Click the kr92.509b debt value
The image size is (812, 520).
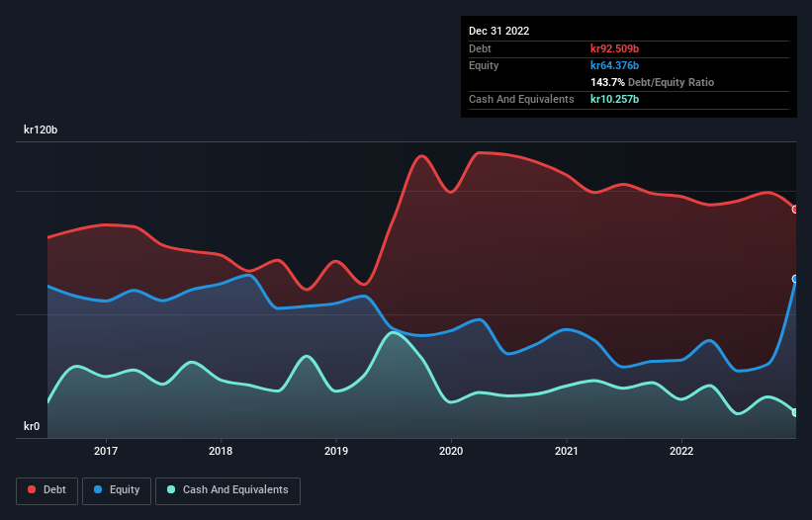(x=615, y=48)
